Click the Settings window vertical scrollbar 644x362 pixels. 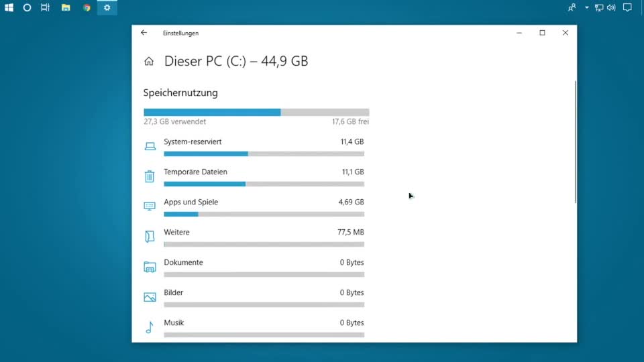[575, 142]
